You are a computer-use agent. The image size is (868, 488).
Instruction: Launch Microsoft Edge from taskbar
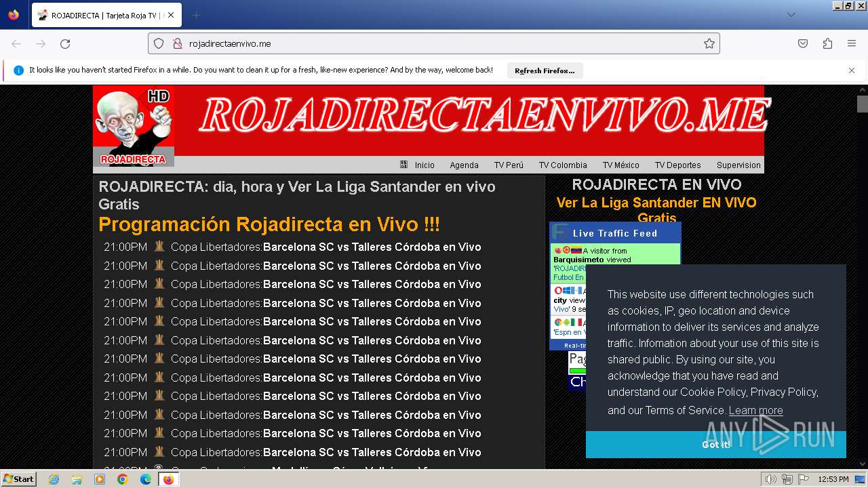[x=146, y=479]
